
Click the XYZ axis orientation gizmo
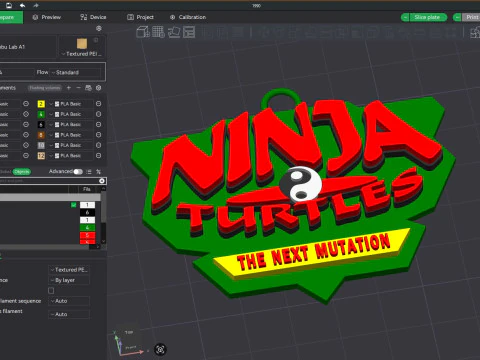(128, 343)
